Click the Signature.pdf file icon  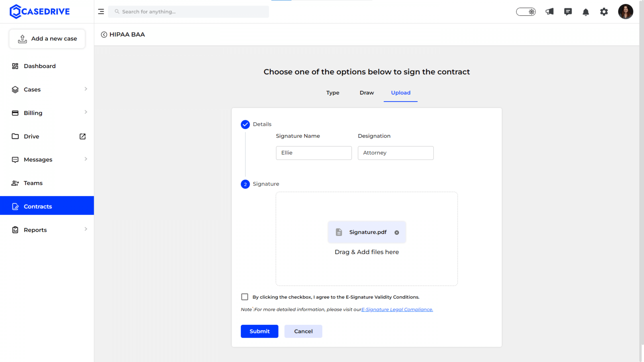click(x=339, y=232)
